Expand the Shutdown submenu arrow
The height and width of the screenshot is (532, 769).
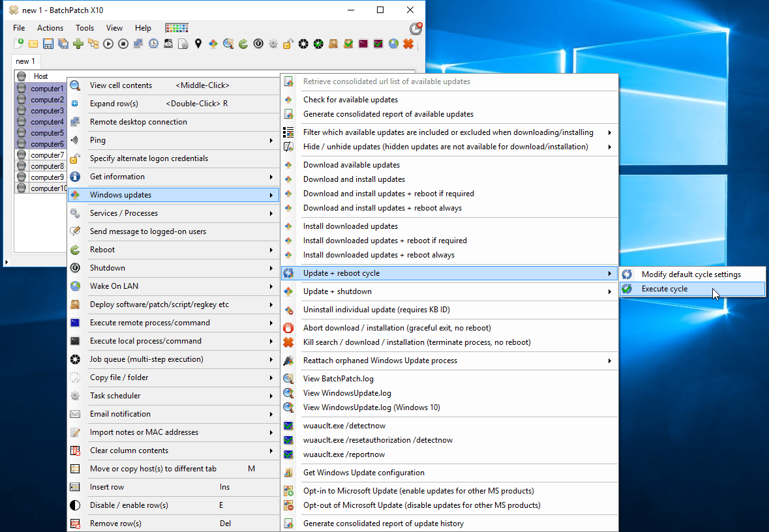coord(271,268)
